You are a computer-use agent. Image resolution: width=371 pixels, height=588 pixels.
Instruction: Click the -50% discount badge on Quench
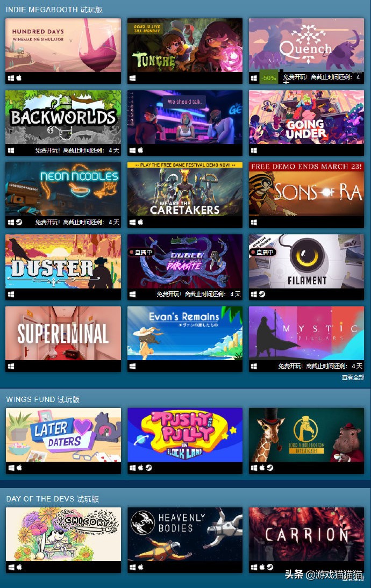point(269,78)
